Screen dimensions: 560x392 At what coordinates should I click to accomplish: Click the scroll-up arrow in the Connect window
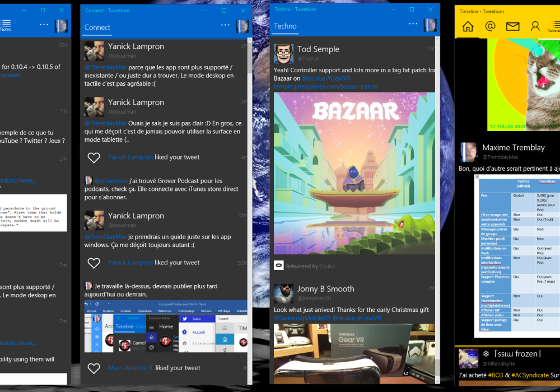click(249, 43)
